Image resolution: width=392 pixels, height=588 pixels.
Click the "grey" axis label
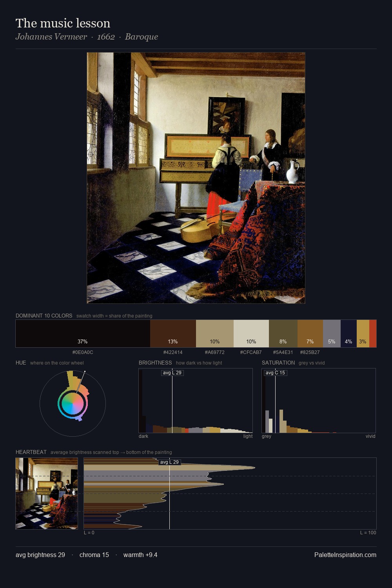(267, 436)
